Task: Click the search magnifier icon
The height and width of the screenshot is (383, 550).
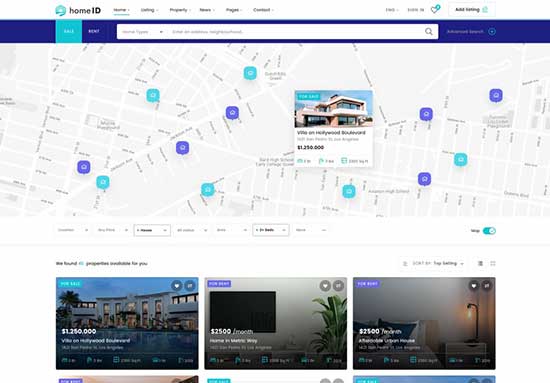Action: point(429,32)
